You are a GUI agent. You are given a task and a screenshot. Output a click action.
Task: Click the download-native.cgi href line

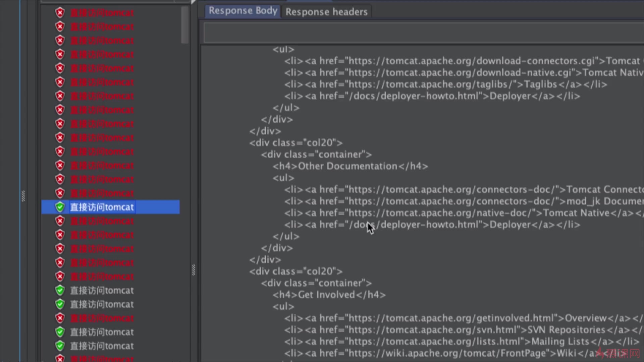coord(464,73)
